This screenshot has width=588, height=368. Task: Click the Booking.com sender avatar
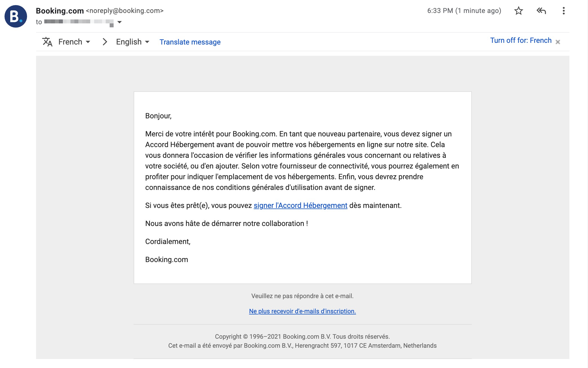[x=16, y=16]
